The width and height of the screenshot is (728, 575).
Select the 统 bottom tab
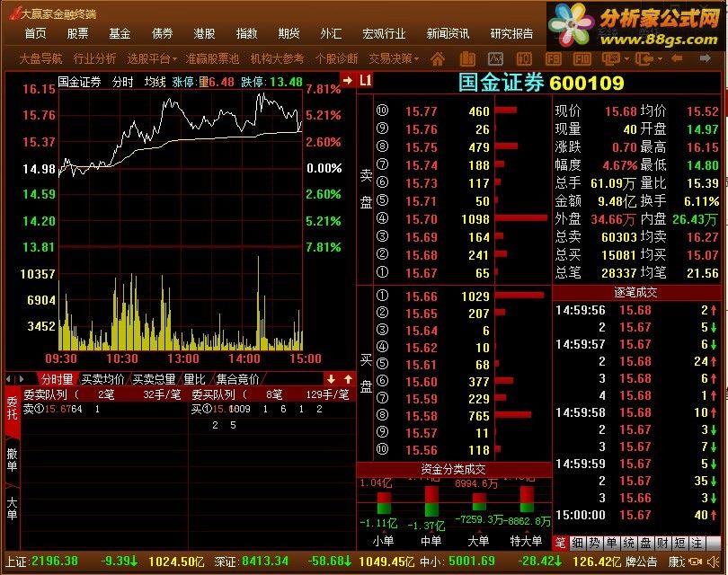628,543
